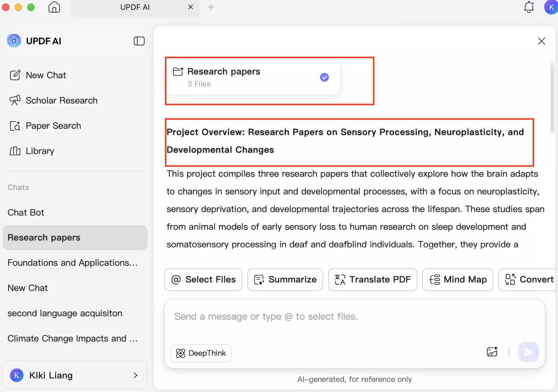Deselect the Research papers folder checkmark
The height and width of the screenshot is (392, 558).
pos(324,77)
